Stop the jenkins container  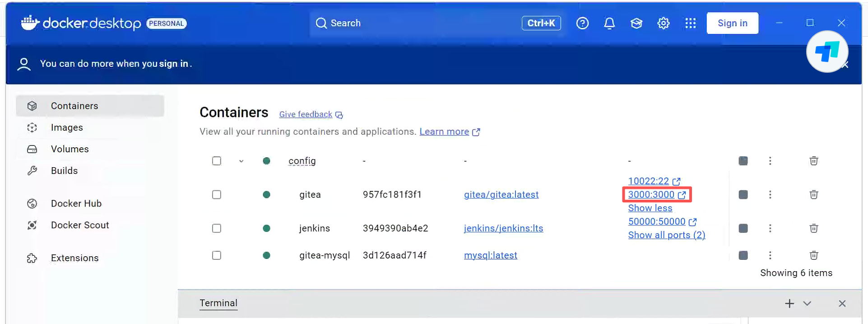pyautogui.click(x=743, y=228)
